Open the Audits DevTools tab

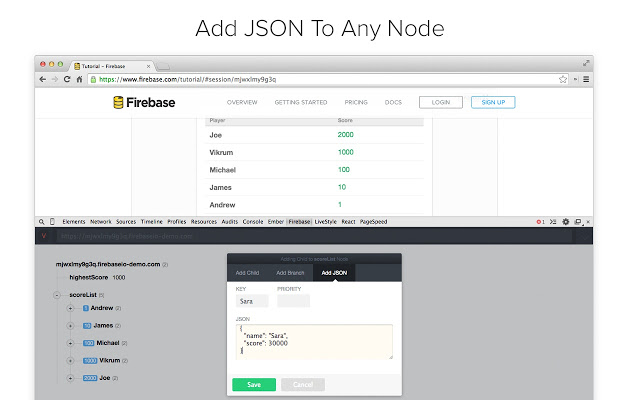230,222
